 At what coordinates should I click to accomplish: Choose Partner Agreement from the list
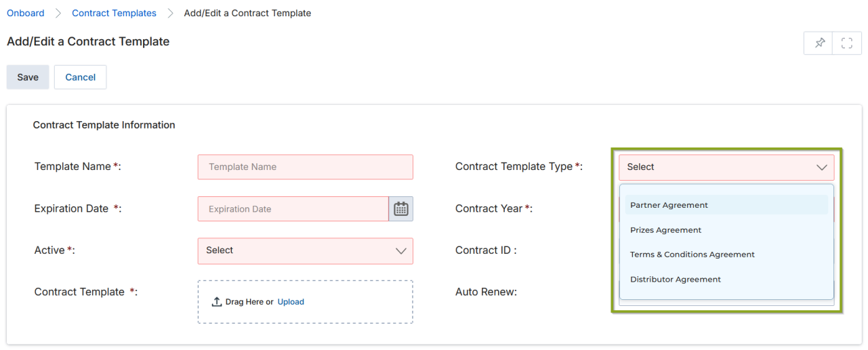pos(726,205)
